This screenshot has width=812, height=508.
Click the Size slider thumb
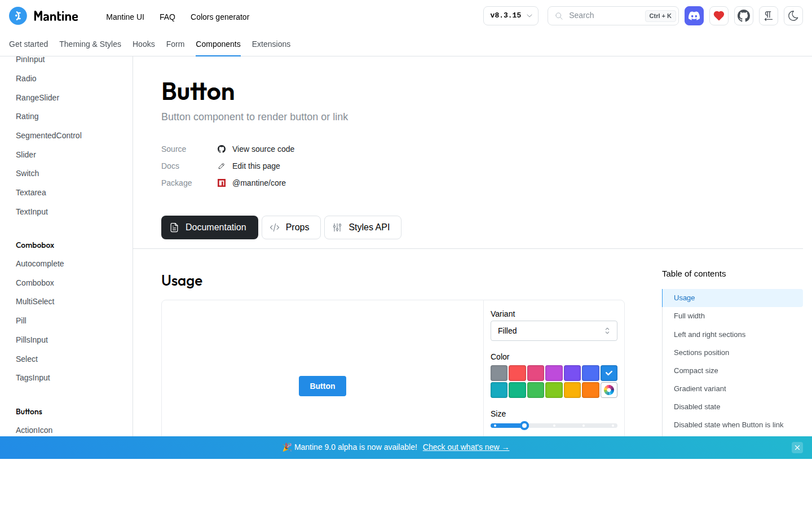coord(524,426)
